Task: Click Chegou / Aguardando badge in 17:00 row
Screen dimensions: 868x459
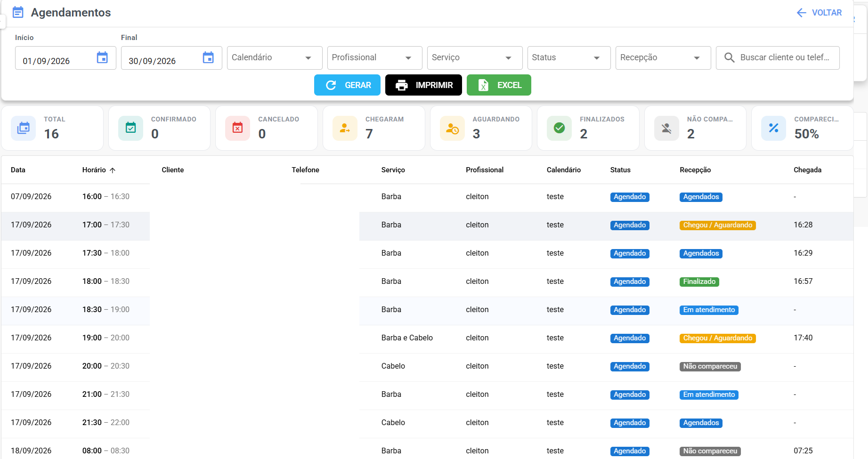Action: [717, 225]
